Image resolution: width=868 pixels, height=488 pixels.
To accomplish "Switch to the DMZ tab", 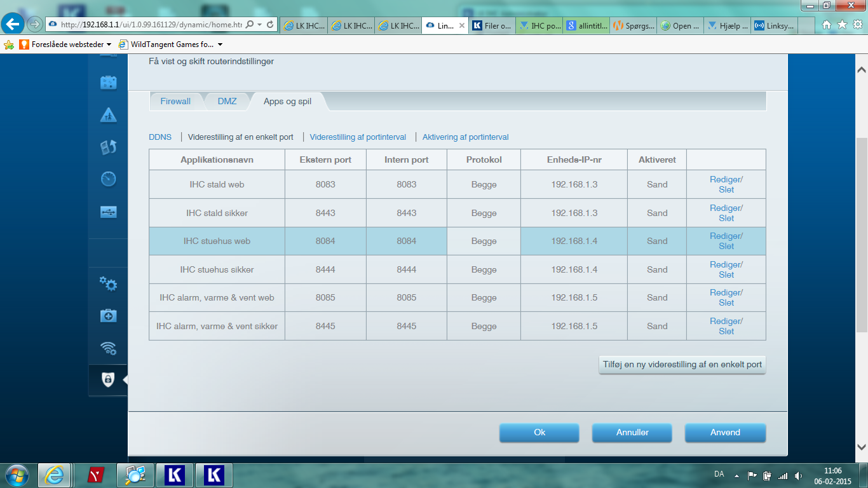I will 227,102.
